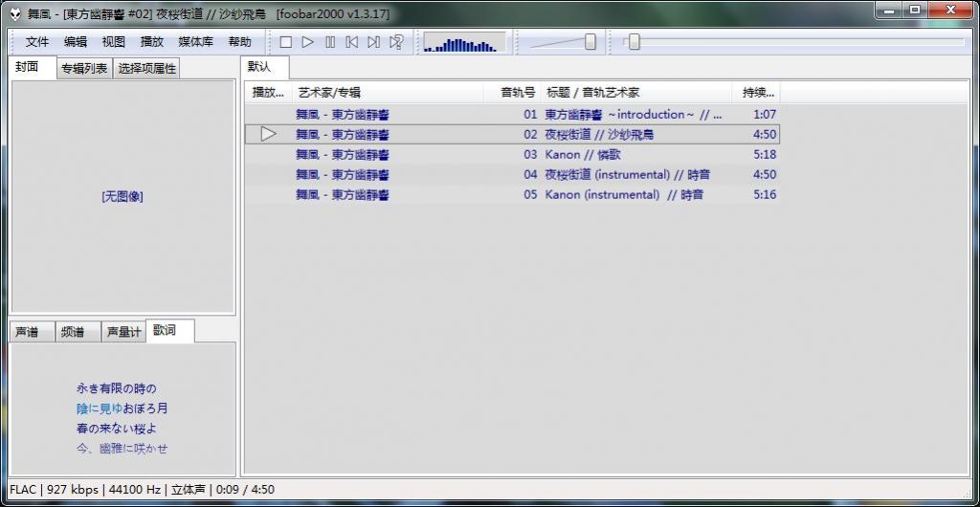Switch to the 声量计 tab
Viewport: 980px width, 507px height.
[123, 332]
